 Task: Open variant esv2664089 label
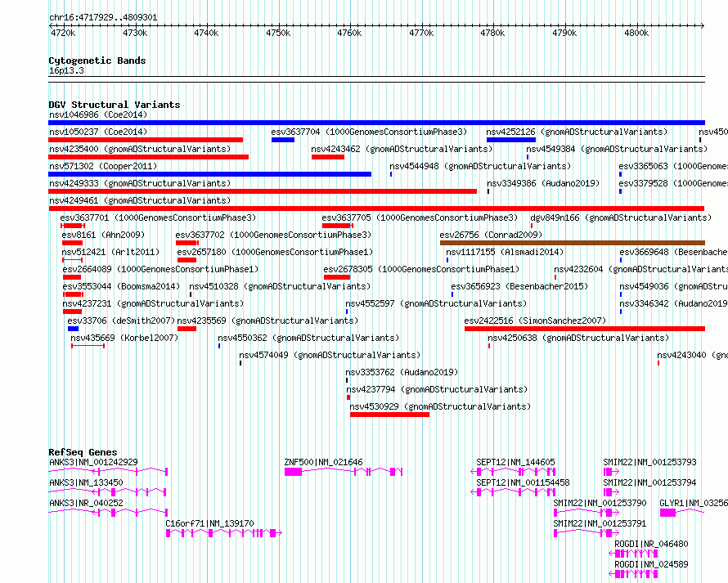click(x=160, y=269)
